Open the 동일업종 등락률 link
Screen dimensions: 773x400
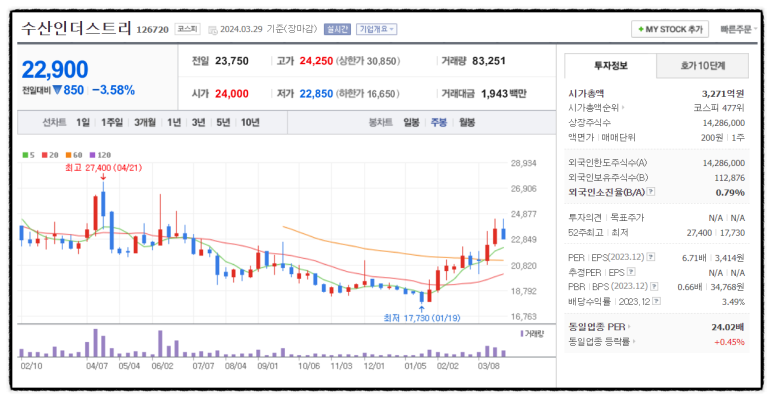(x=599, y=341)
